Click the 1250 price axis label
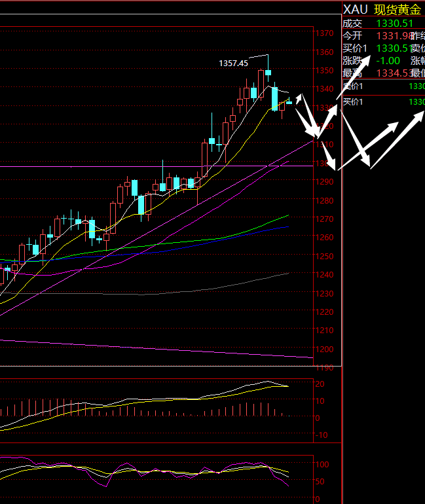 (x=324, y=257)
